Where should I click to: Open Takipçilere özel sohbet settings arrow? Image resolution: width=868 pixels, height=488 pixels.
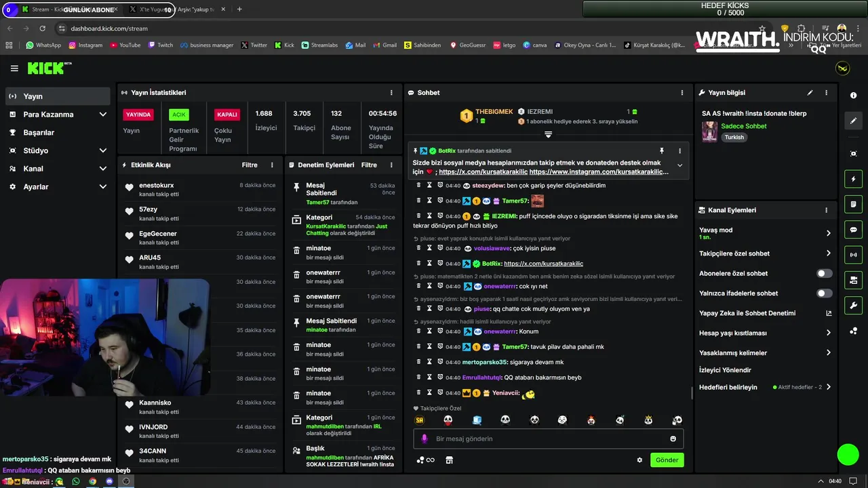click(x=828, y=253)
